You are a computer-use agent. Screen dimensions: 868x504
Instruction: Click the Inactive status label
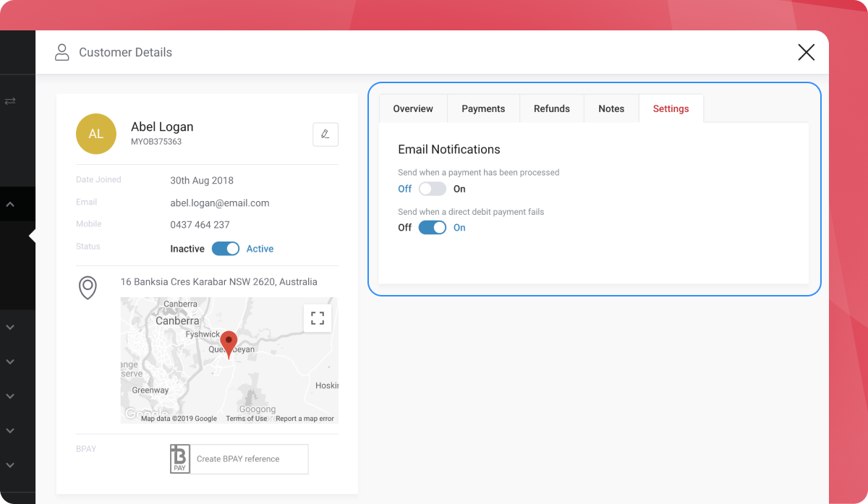(x=187, y=249)
